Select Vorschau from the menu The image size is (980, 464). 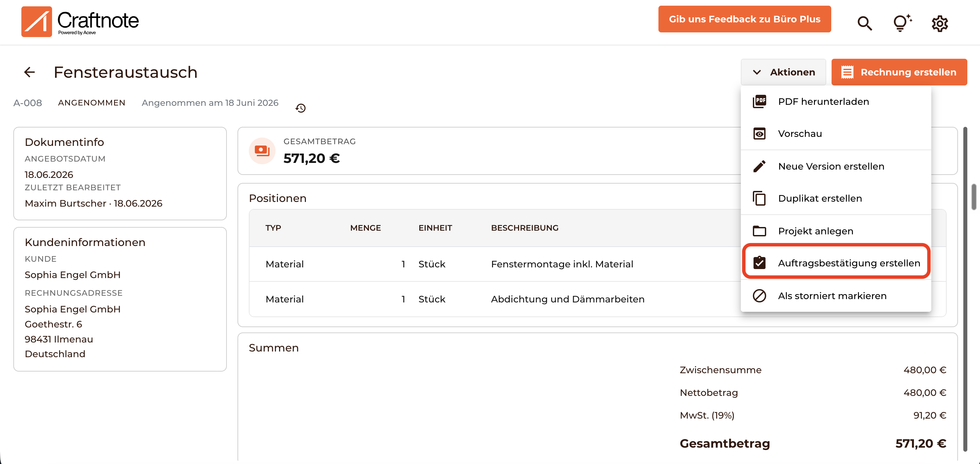[836, 134]
